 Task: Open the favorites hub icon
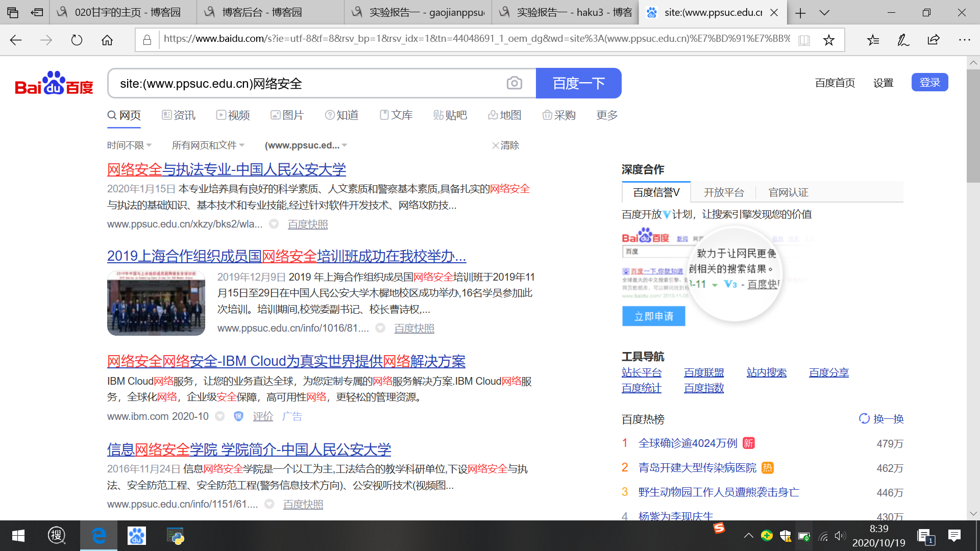[873, 40]
